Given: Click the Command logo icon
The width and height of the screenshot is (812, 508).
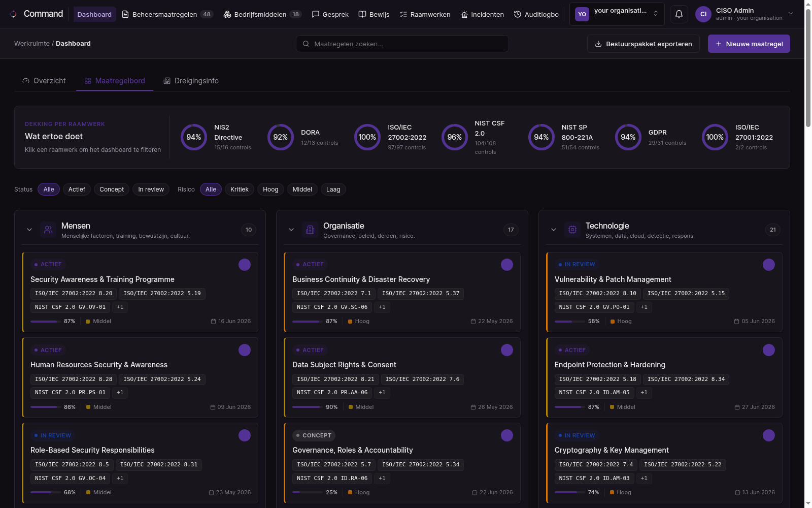Looking at the screenshot, I should point(13,14).
